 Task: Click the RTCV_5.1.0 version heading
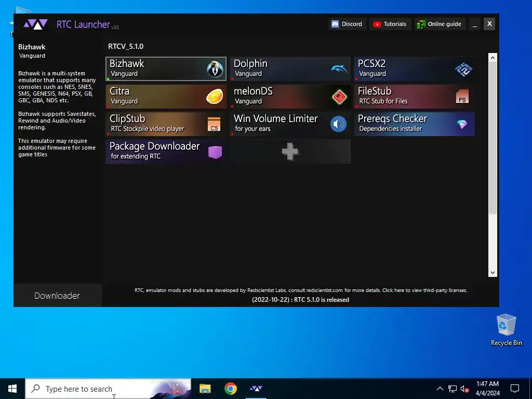(x=126, y=46)
